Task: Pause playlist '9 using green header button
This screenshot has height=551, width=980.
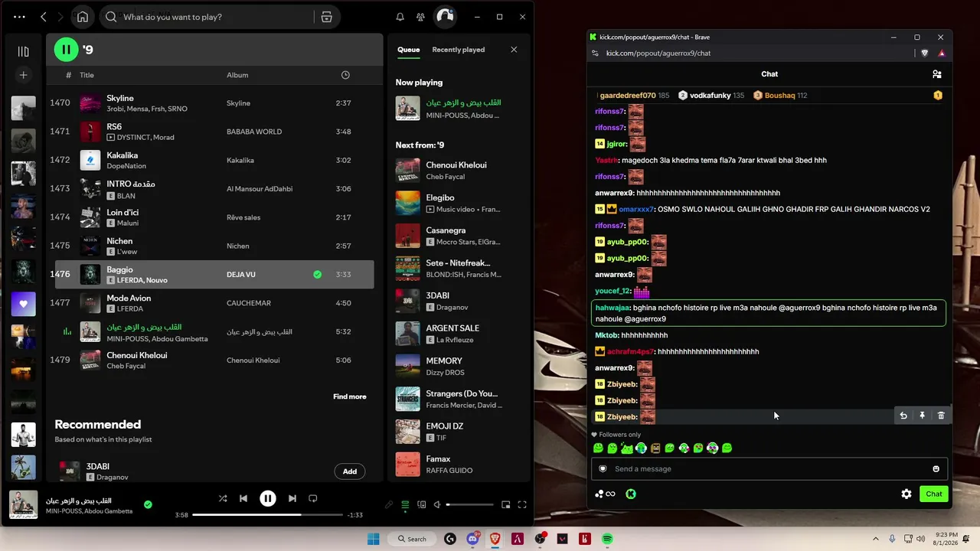Action: [x=66, y=50]
